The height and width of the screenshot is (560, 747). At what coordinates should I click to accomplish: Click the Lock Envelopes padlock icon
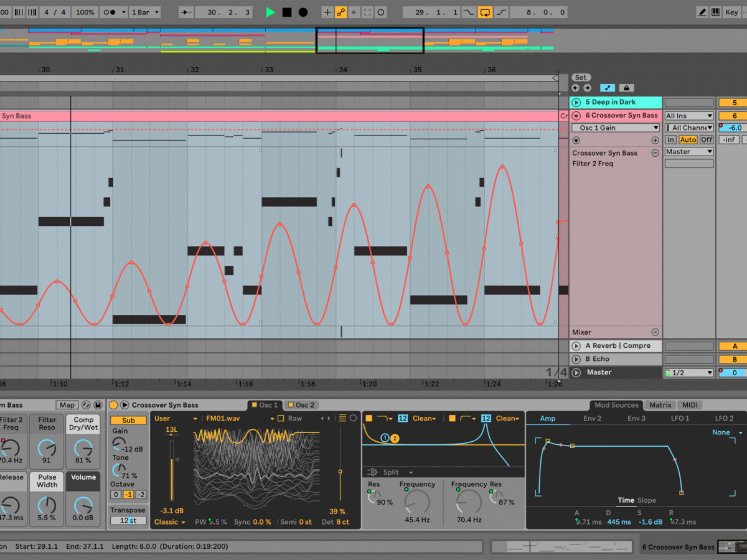[626, 88]
